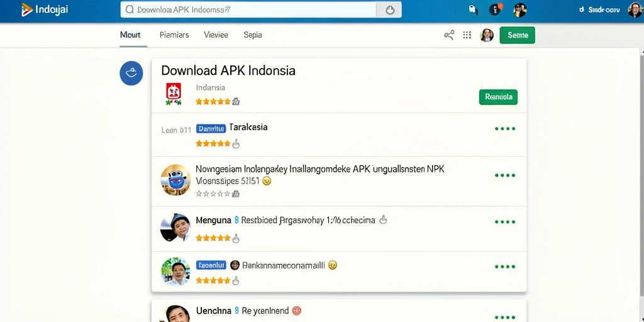Open the profile avatar at header far right
This screenshot has width=644, height=322.
(x=635, y=10)
